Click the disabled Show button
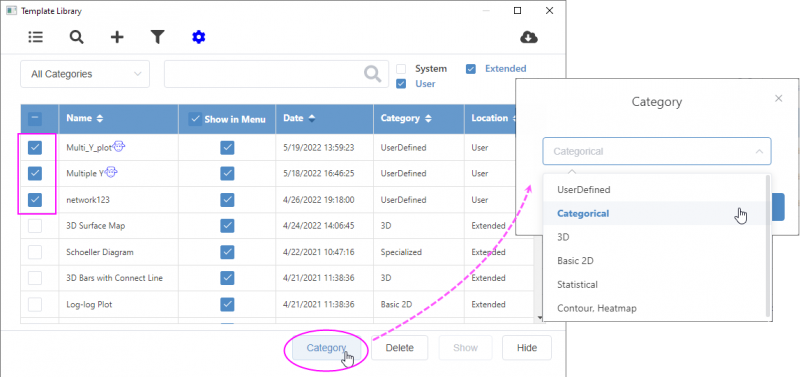This screenshot has height=377, width=800. [465, 348]
